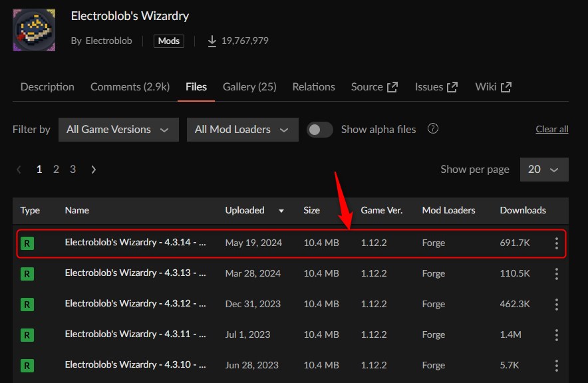Click the 1.4M downloads value
The height and width of the screenshot is (383, 588).
pos(510,334)
